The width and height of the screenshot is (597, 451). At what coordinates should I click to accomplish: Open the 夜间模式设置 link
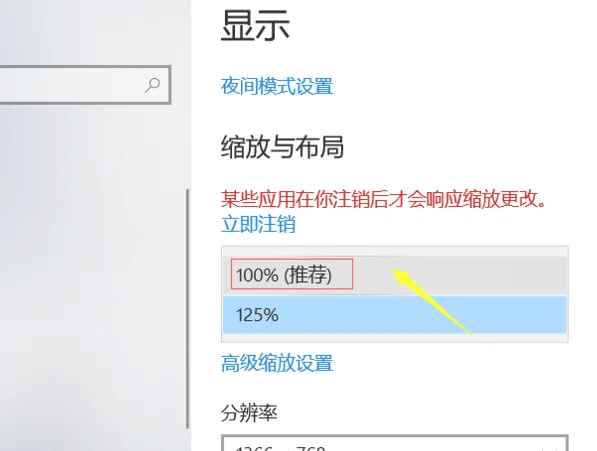point(277,86)
